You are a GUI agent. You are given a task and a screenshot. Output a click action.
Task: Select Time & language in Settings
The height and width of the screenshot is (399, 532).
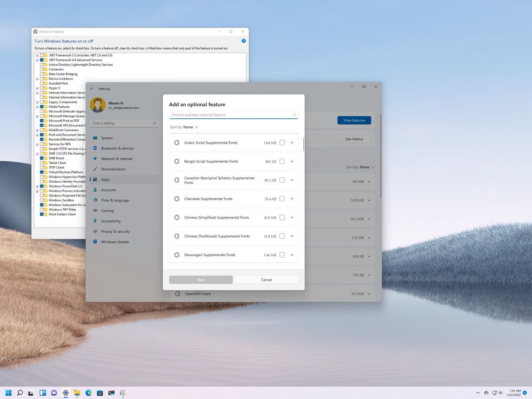click(114, 200)
